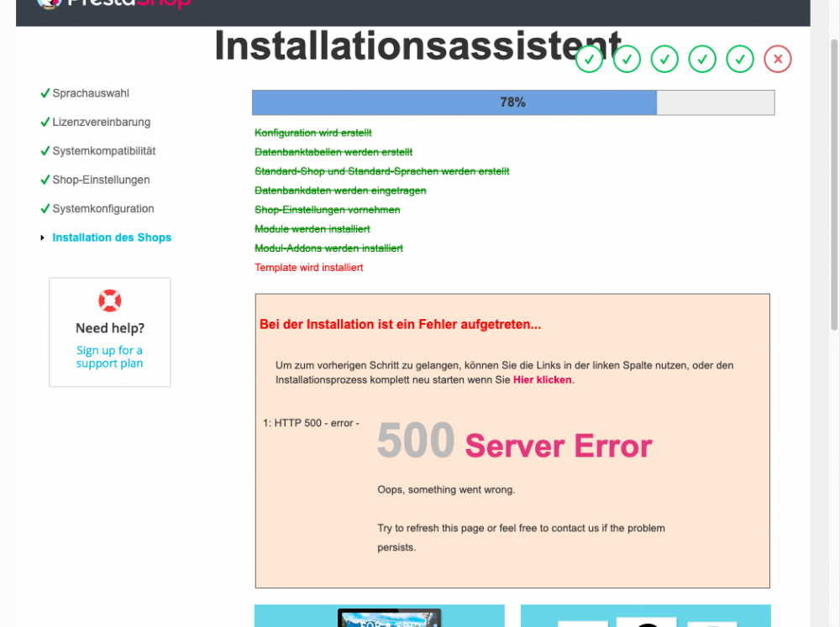
Task: Open the Sprachauswahl step
Action: (91, 93)
